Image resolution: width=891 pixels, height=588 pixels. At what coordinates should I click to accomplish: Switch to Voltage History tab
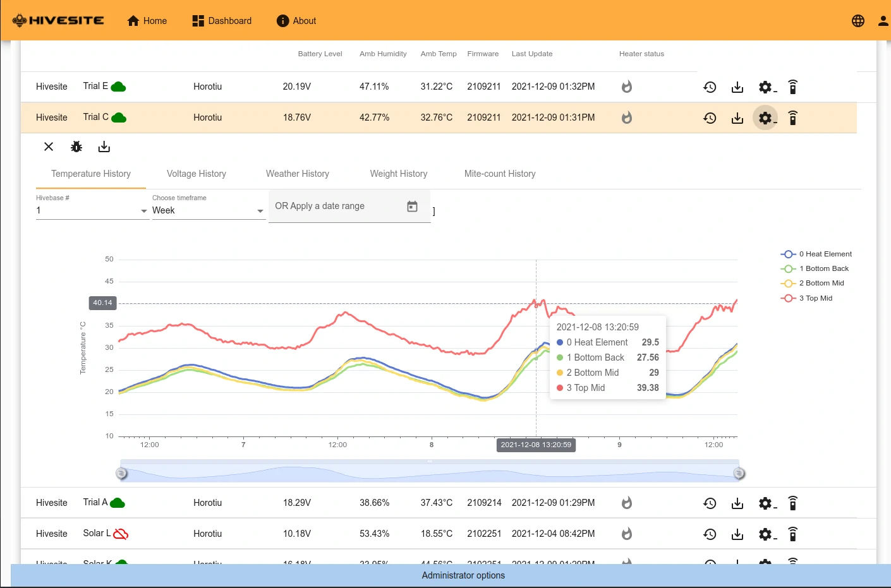pyautogui.click(x=196, y=174)
